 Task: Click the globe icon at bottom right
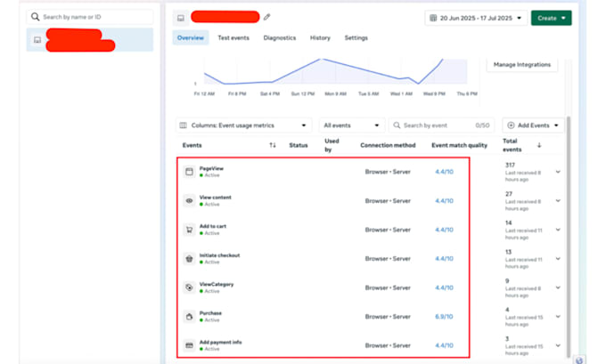coord(579,360)
